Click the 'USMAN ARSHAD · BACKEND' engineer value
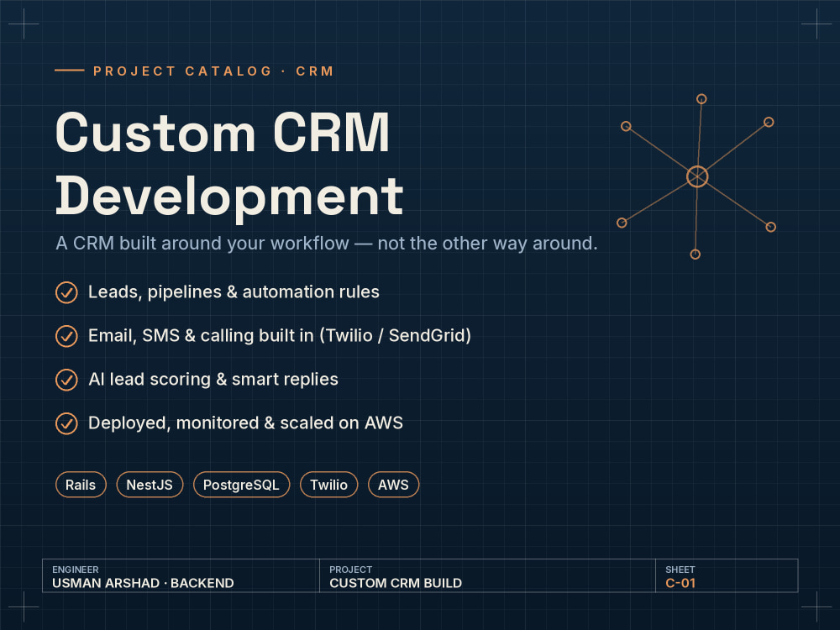Screen dimensions: 840x630 point(143,584)
